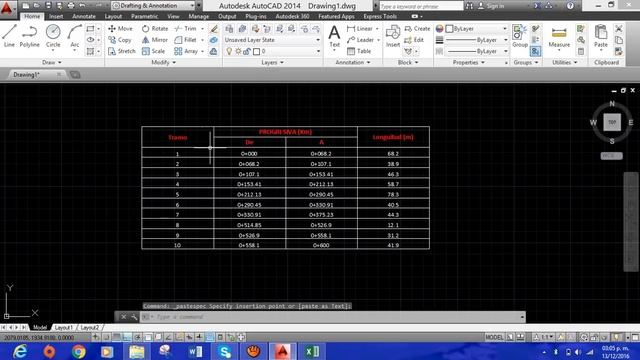The width and height of the screenshot is (640, 360).
Task: Select the Circle tool
Action: 53,36
